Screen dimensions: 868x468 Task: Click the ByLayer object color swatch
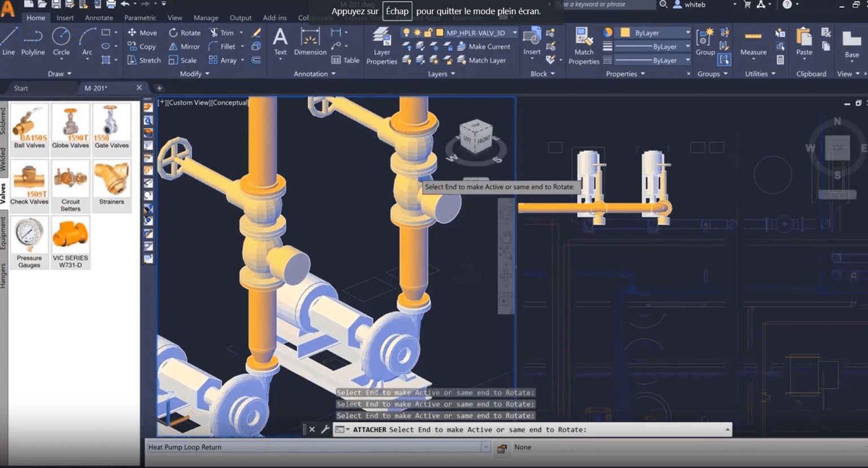point(625,33)
